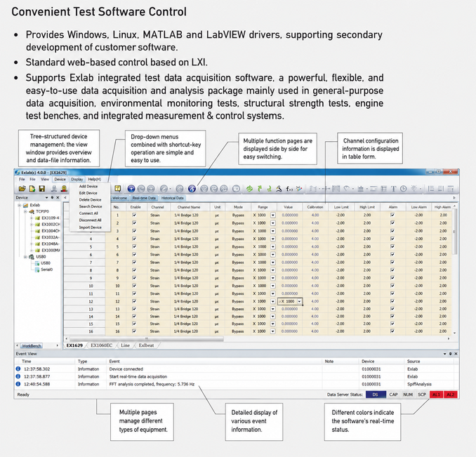The image size is (476, 457).
Task: Click the new document toolbar icon
Action: pos(32,189)
